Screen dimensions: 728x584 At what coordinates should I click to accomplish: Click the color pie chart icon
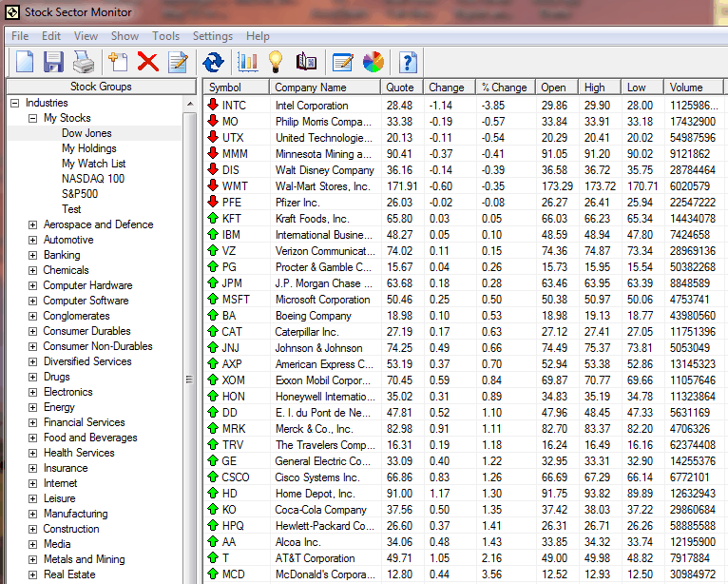pos(374,63)
